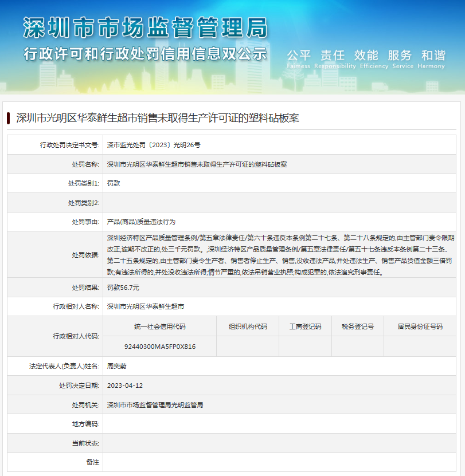The image size is (465, 476).
Task: Click the label 行政处罚决定书文号
Action: (x=69, y=145)
